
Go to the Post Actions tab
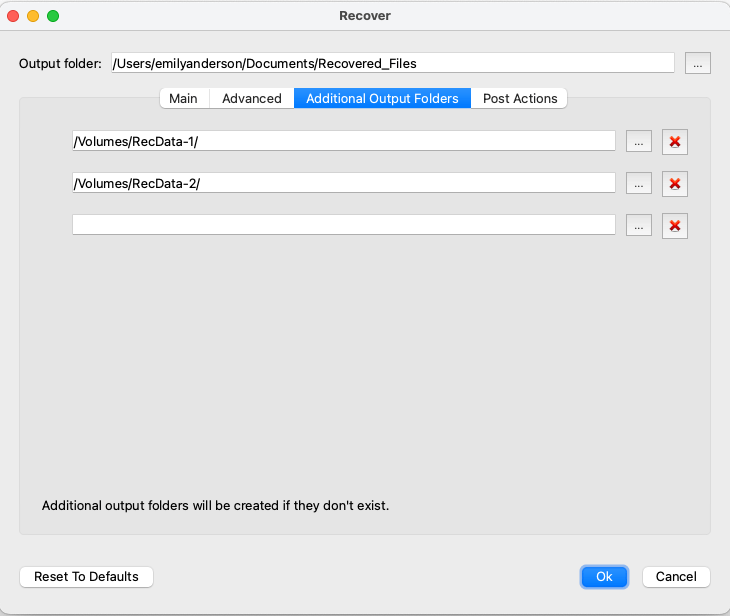click(x=520, y=98)
